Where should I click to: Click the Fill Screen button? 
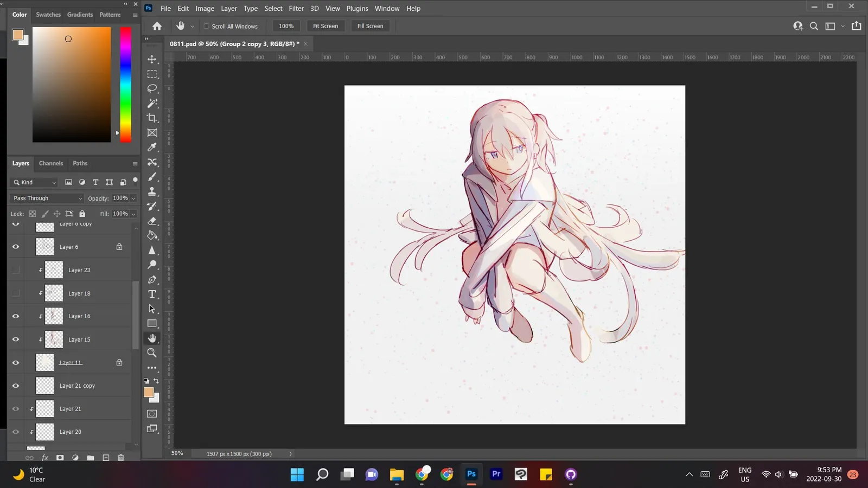tap(370, 26)
